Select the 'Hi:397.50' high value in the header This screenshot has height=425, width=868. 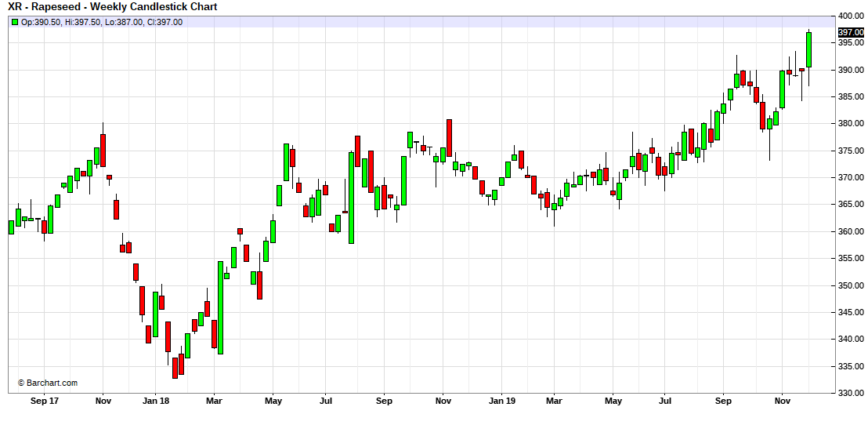(x=82, y=22)
